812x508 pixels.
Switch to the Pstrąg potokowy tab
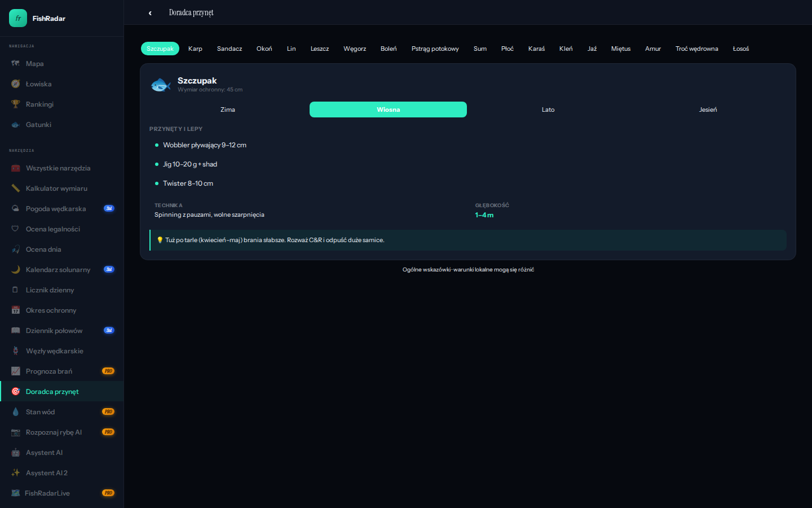click(x=435, y=49)
